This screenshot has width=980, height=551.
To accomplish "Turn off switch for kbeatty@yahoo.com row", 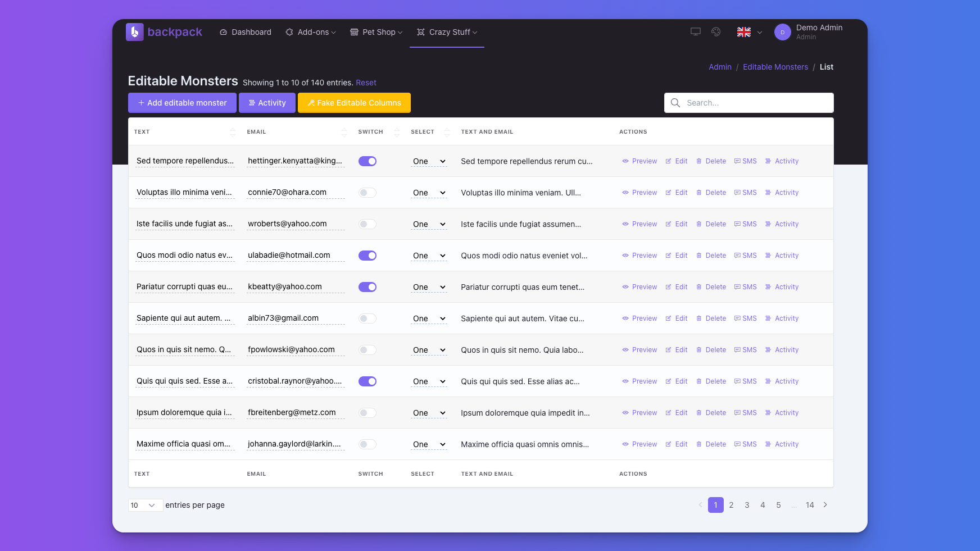I will click(367, 287).
